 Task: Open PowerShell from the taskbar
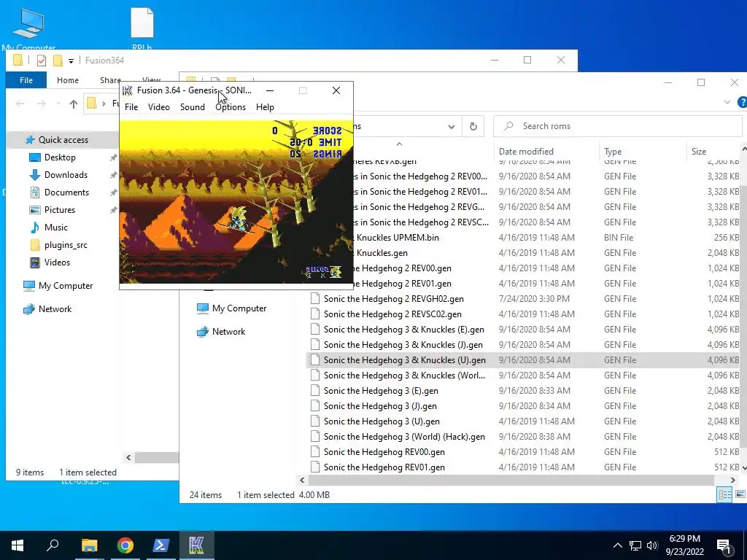[161, 545]
